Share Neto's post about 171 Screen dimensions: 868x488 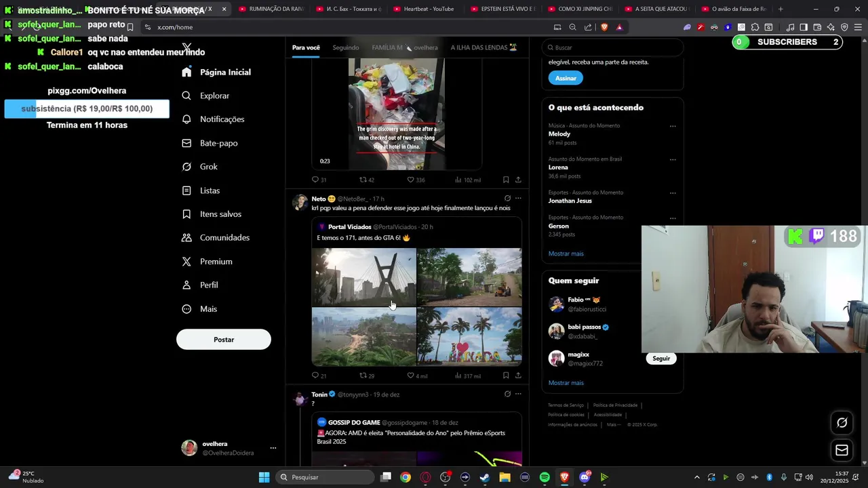pyautogui.click(x=518, y=375)
